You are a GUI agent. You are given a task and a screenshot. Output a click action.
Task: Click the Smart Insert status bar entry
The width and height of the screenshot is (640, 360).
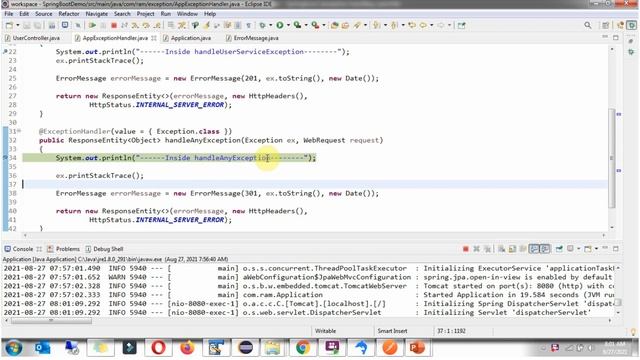(392, 331)
